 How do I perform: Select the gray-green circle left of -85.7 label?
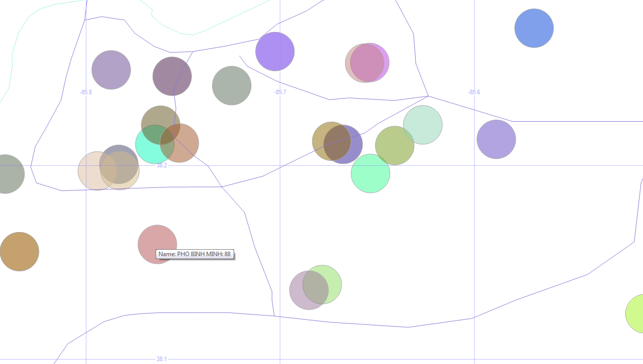coord(232,86)
